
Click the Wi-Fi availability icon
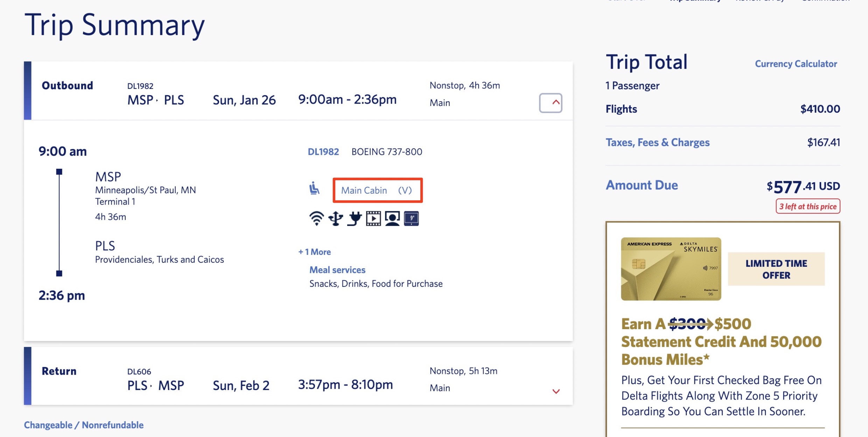click(316, 218)
